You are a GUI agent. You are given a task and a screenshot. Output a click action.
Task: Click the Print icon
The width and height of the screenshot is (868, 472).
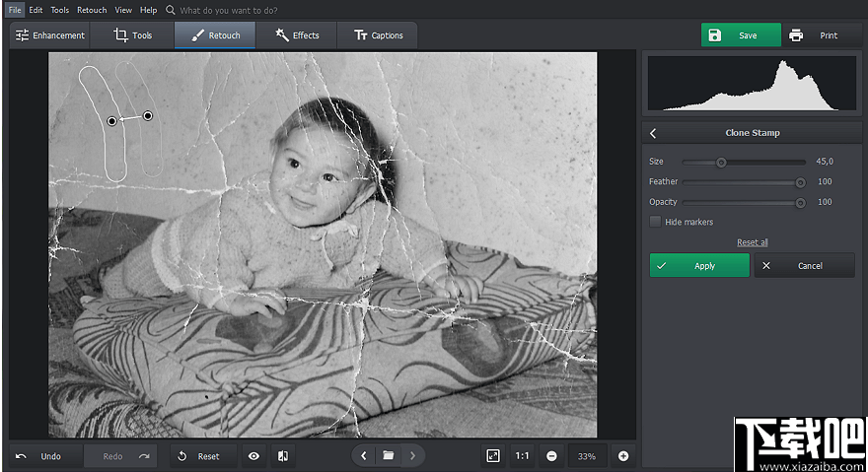(796, 35)
